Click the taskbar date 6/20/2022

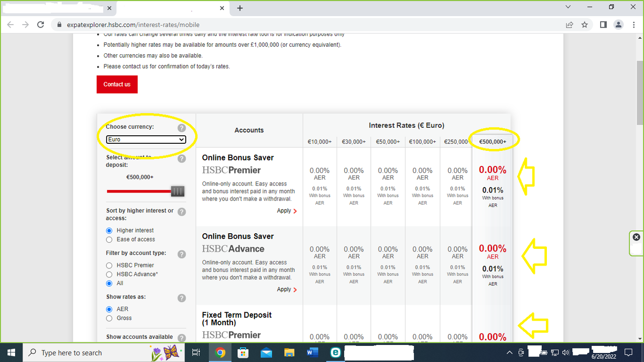pos(604,356)
